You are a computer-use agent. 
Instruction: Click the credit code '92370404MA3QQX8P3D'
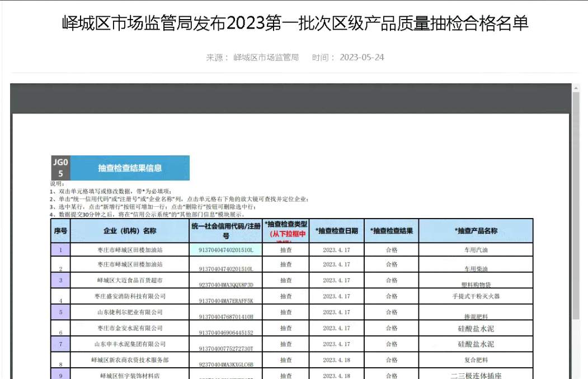[226, 285]
